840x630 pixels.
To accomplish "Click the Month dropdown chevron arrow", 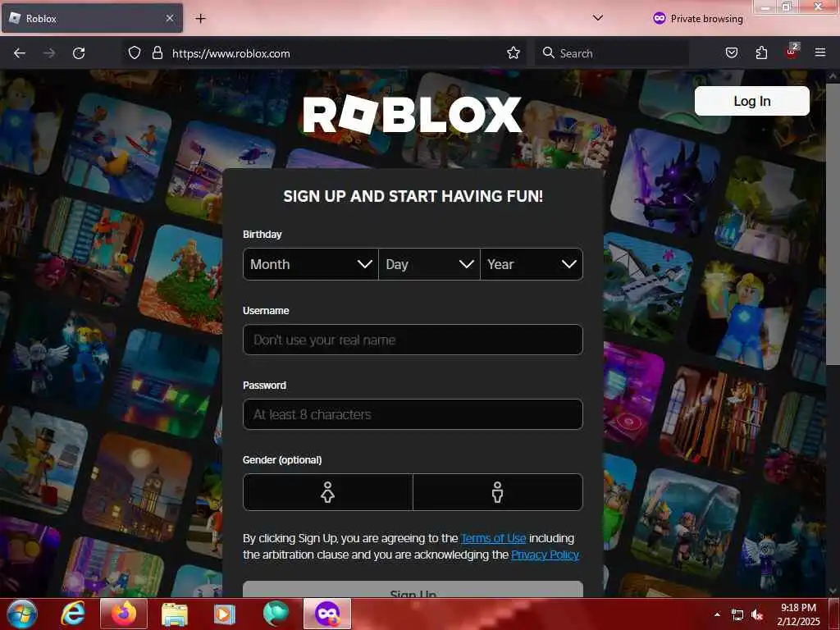I will (364, 264).
